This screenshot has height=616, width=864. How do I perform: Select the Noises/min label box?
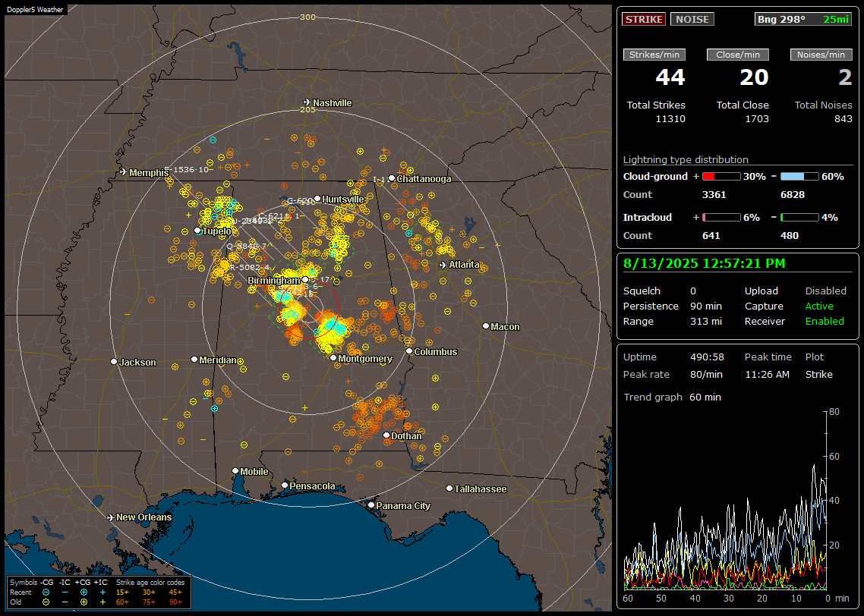[821, 55]
